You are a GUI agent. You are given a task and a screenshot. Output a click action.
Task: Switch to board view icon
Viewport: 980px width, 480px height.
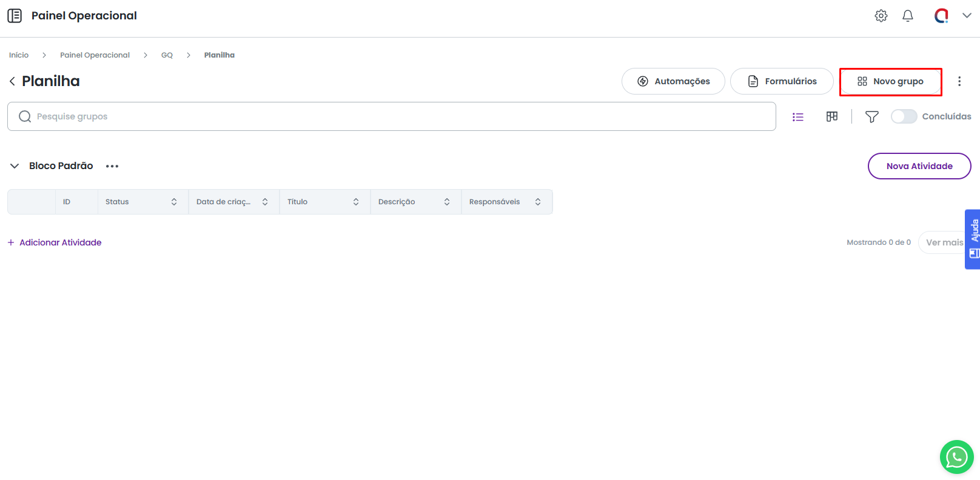[831, 116]
